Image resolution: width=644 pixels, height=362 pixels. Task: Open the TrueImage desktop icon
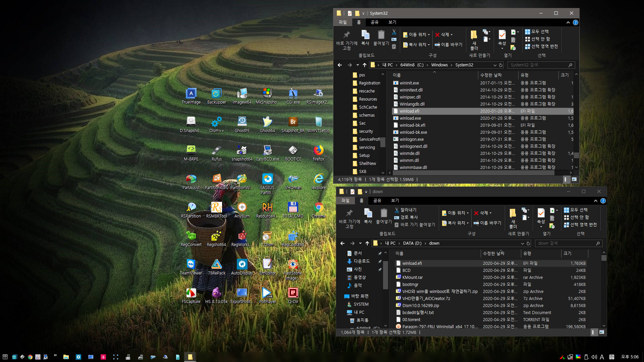[x=191, y=96]
